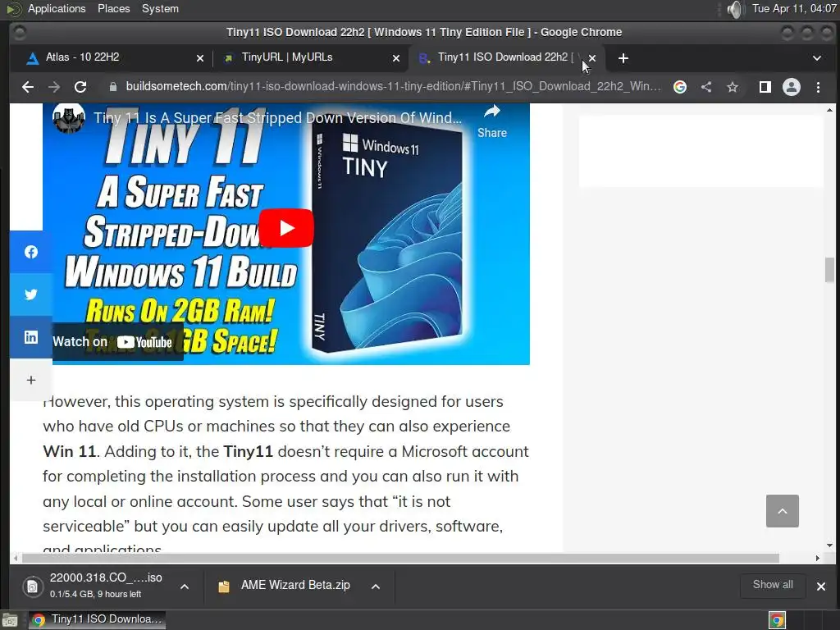Click the page scroll down arrow
The width and height of the screenshot is (840, 630).
point(829,546)
